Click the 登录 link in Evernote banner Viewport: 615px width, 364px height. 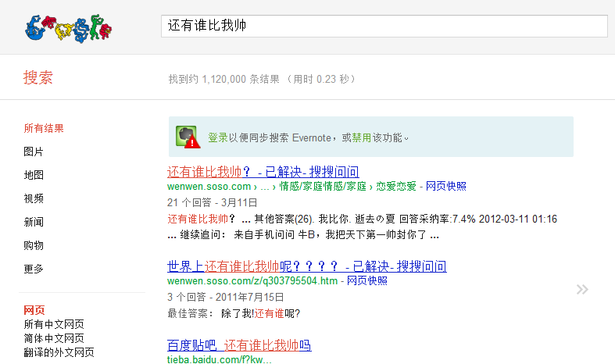218,137
